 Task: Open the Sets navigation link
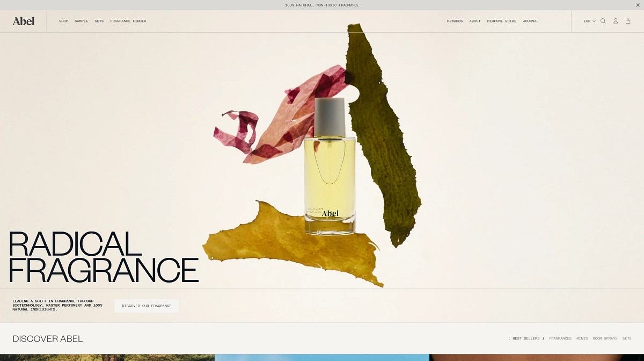(x=99, y=21)
